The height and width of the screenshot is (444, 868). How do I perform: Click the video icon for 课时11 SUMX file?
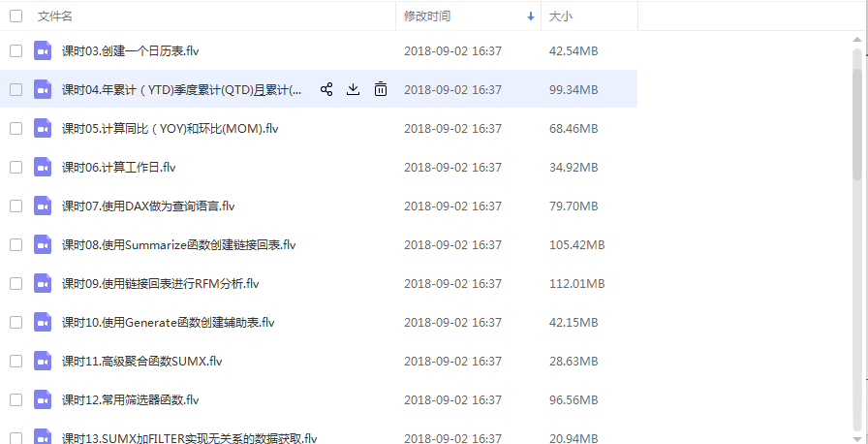[x=43, y=361]
